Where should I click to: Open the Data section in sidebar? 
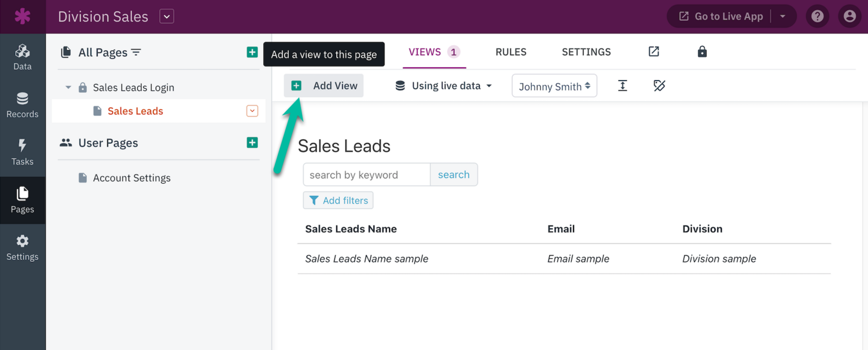23,57
